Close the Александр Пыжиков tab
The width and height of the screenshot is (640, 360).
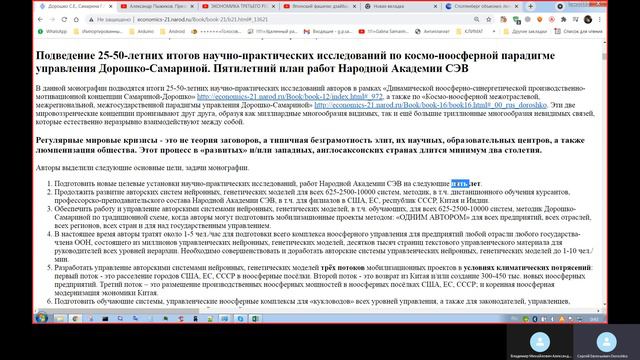192,6
